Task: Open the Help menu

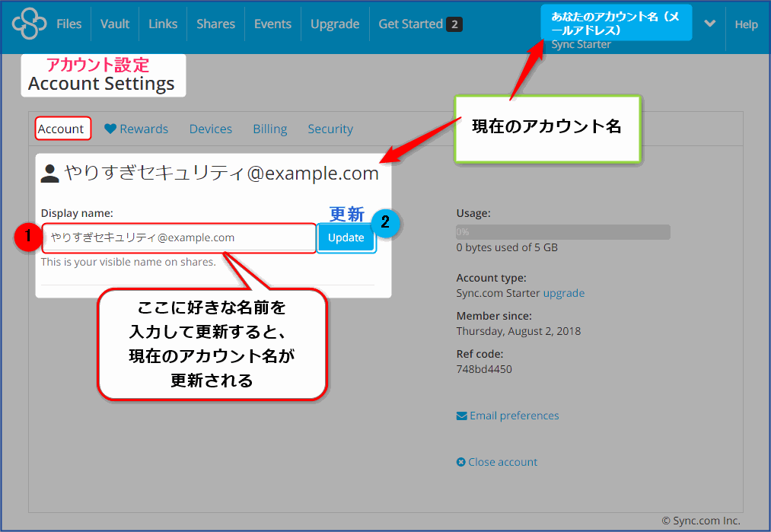Action: click(746, 24)
